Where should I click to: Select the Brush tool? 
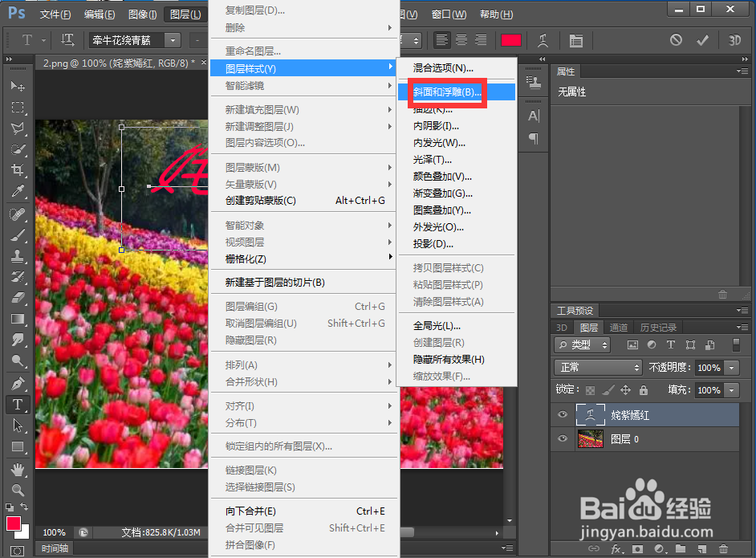[x=18, y=235]
